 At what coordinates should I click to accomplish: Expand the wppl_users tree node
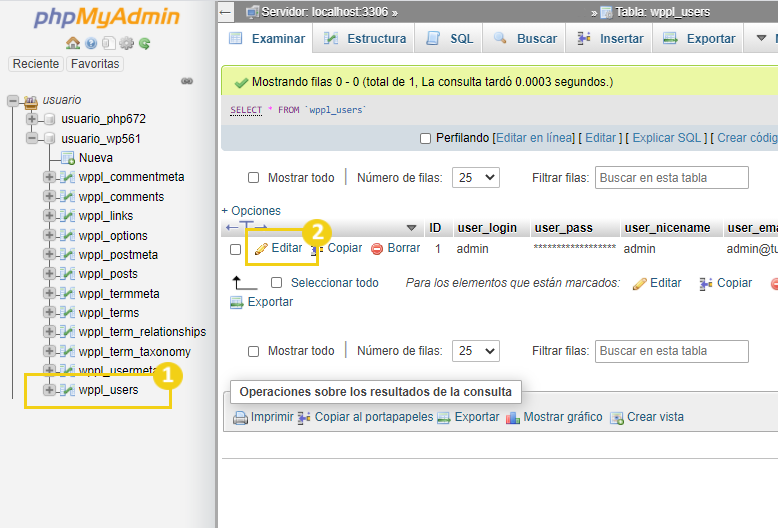coord(49,390)
